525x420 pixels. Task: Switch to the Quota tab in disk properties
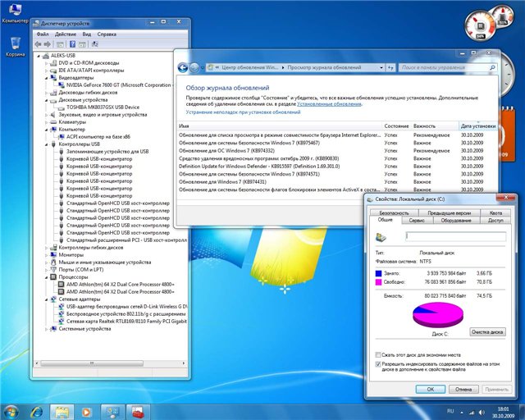click(x=495, y=212)
